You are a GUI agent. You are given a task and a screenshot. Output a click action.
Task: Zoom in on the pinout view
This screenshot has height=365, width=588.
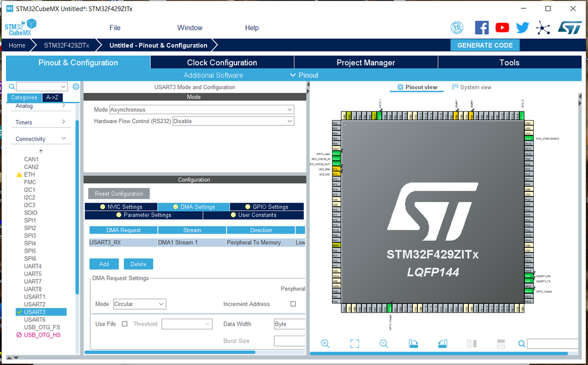tap(325, 344)
